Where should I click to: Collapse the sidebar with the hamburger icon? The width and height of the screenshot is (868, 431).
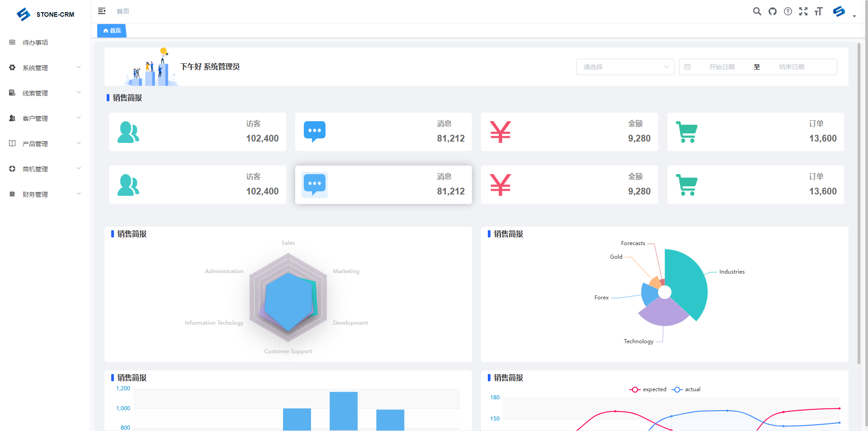(102, 11)
